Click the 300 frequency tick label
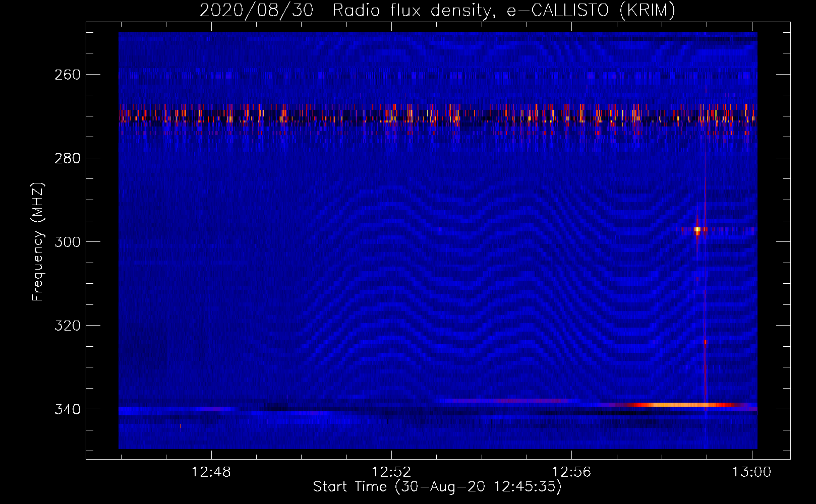Screen dimensions: 816x504 pyautogui.click(x=68, y=242)
